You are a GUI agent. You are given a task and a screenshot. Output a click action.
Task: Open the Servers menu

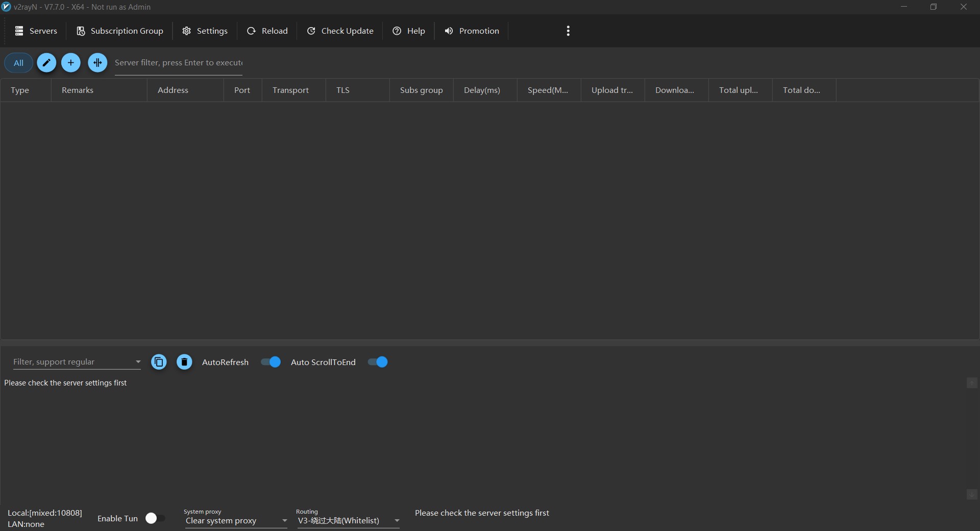[x=36, y=31]
